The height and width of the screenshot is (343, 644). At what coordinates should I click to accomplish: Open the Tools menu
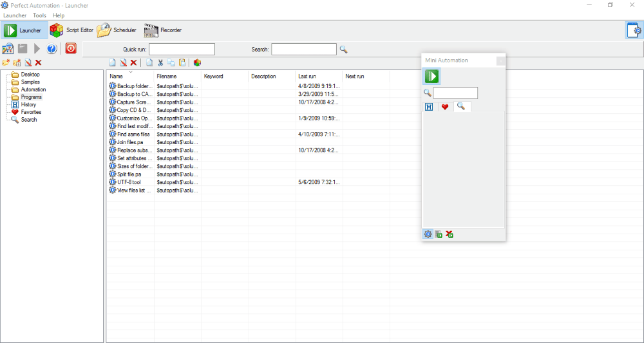39,15
